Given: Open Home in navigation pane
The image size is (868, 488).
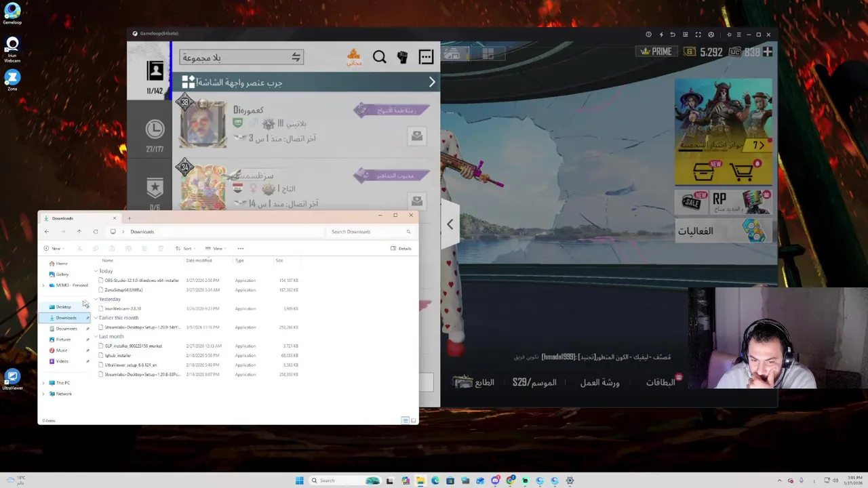Looking at the screenshot, I should [58, 264].
